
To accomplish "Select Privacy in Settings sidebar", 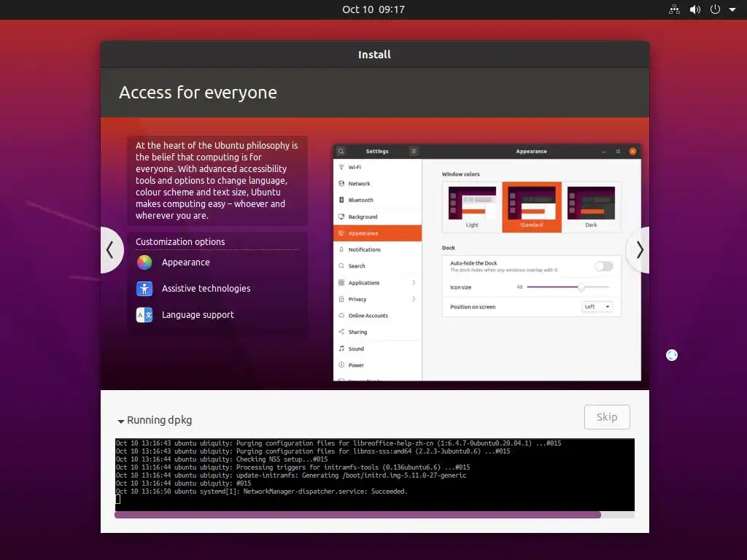I will coord(377,299).
